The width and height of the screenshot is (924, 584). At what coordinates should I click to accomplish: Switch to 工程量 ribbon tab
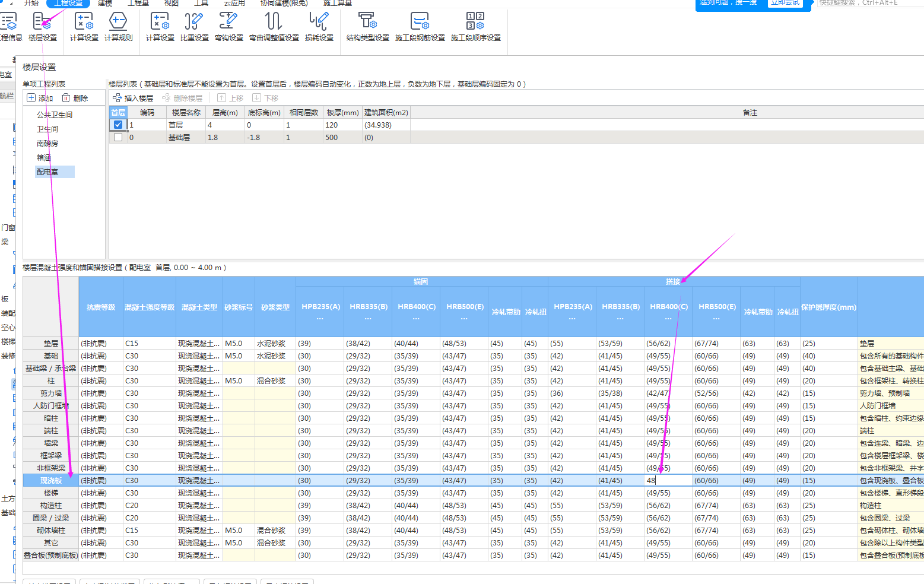(138, 3)
